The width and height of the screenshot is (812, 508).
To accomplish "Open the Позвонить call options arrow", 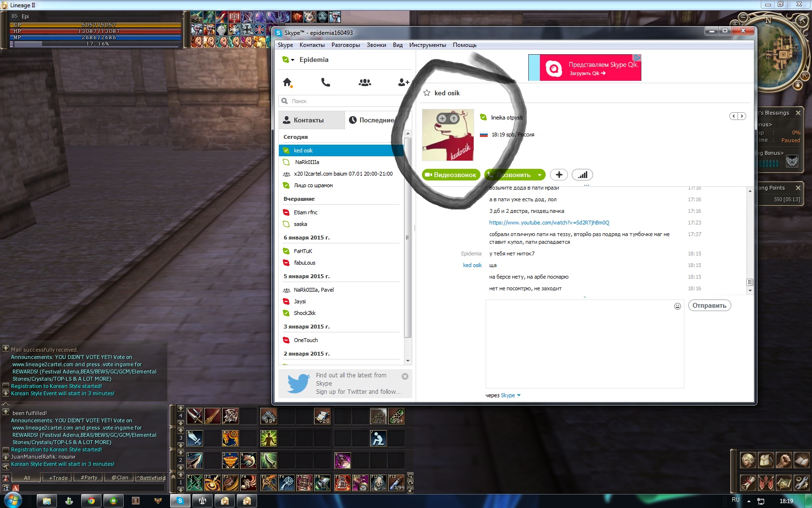I will [540, 175].
